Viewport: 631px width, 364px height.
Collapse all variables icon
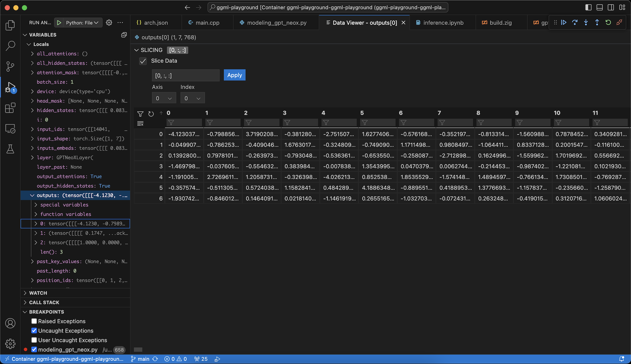click(x=124, y=34)
